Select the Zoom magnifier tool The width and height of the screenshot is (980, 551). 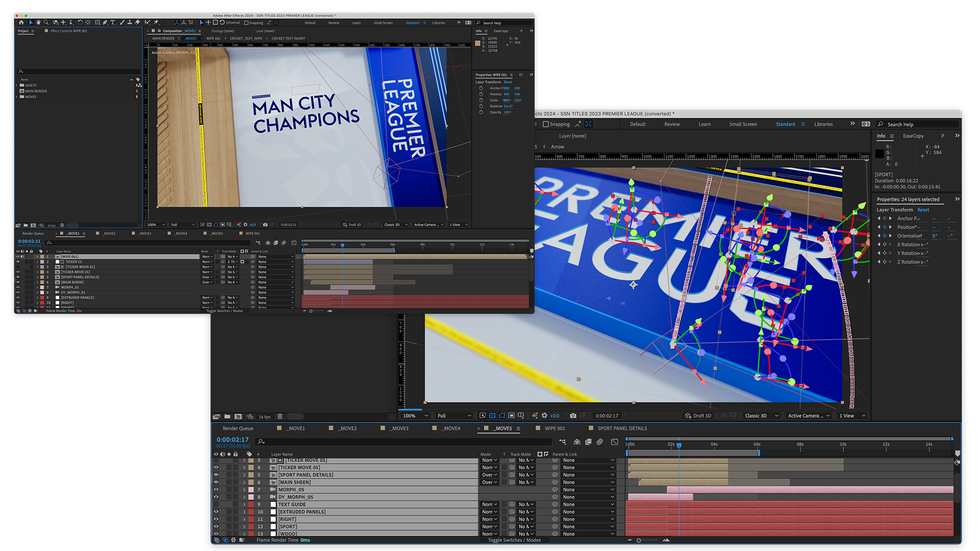coord(46,22)
